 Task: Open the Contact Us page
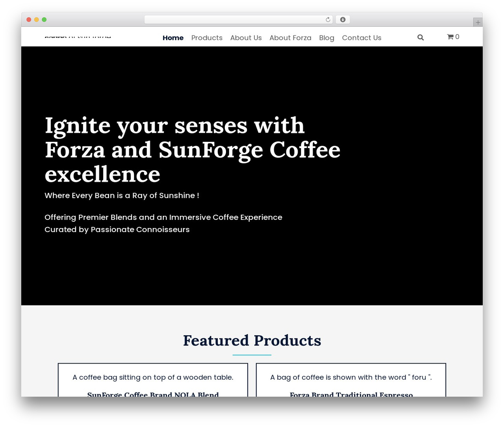pyautogui.click(x=362, y=38)
